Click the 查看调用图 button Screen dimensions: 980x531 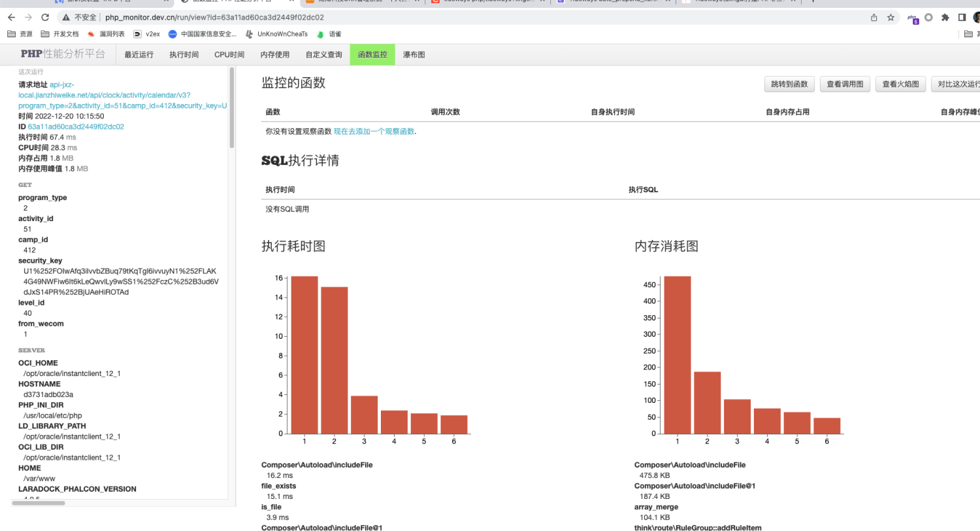pyautogui.click(x=845, y=84)
